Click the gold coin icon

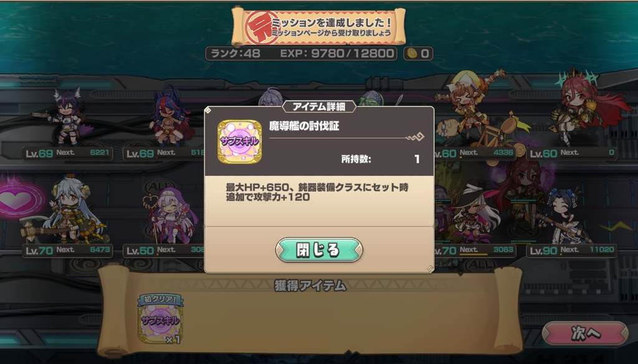[x=412, y=54]
